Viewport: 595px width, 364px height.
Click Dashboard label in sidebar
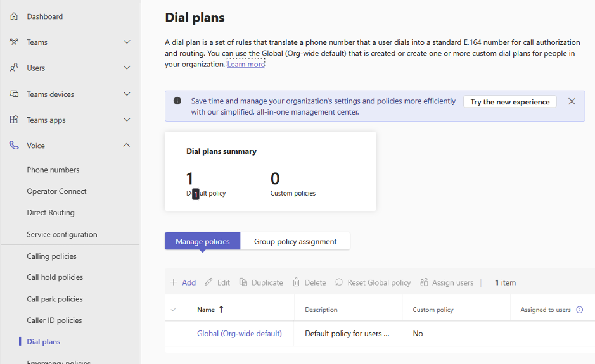click(x=45, y=16)
